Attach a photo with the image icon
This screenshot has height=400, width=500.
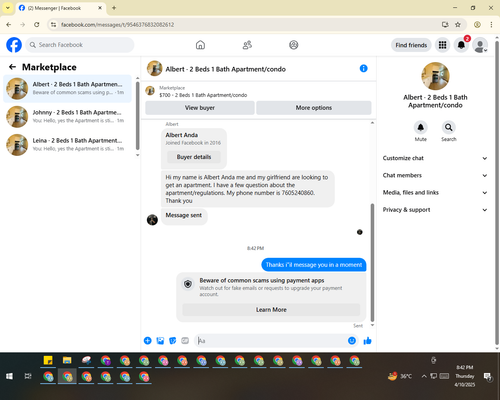click(x=160, y=340)
